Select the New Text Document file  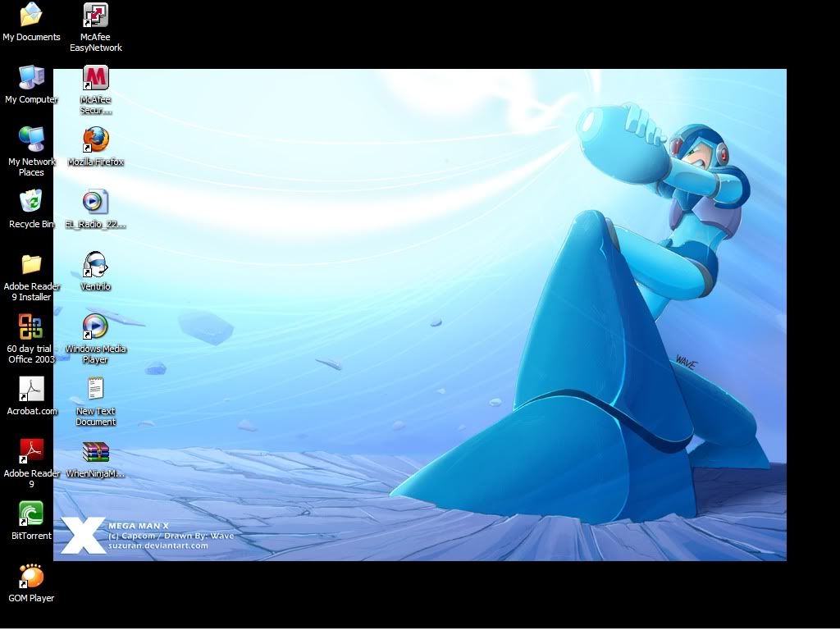(x=95, y=388)
